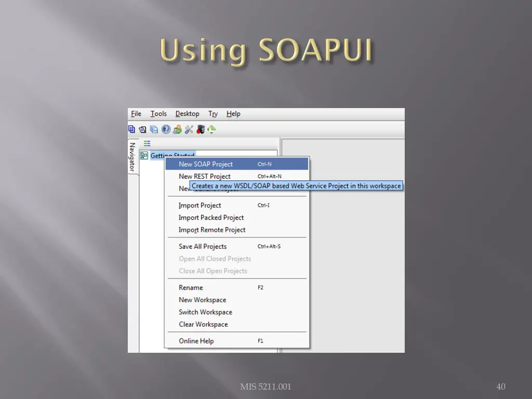Choose Import Packed Project menu entry
The width and height of the screenshot is (532, 399).
pyautogui.click(x=237, y=218)
